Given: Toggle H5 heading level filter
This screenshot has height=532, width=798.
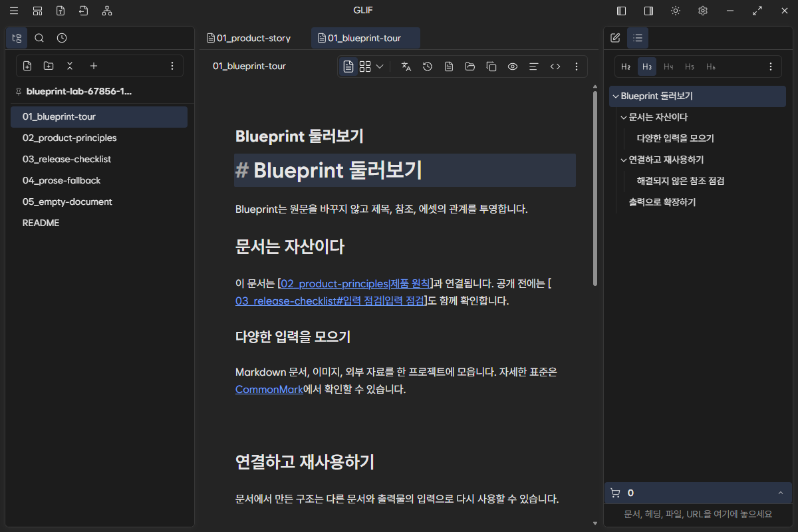Looking at the screenshot, I should (x=690, y=66).
